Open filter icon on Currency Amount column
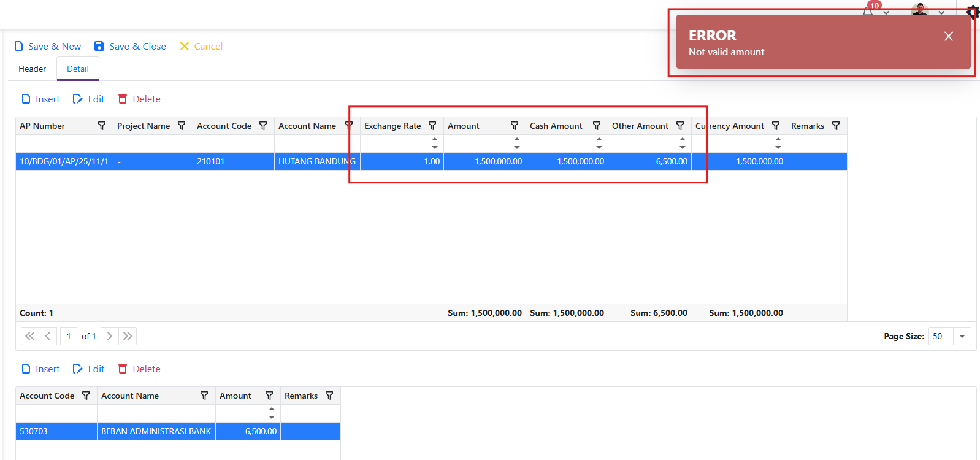Image resolution: width=980 pixels, height=460 pixels. click(776, 126)
